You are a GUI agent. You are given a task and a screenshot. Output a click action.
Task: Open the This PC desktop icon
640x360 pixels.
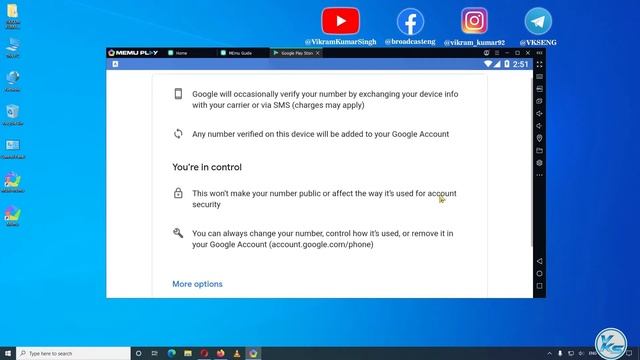pos(13,47)
